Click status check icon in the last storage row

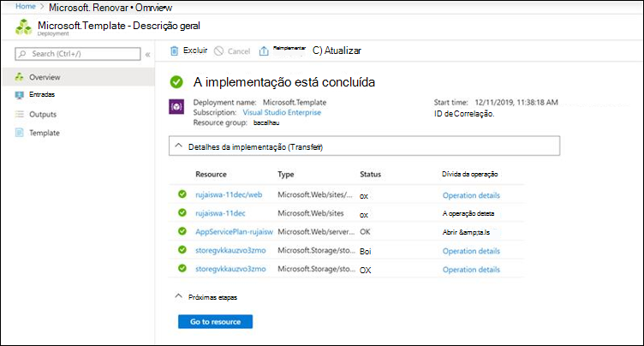pyautogui.click(x=182, y=268)
